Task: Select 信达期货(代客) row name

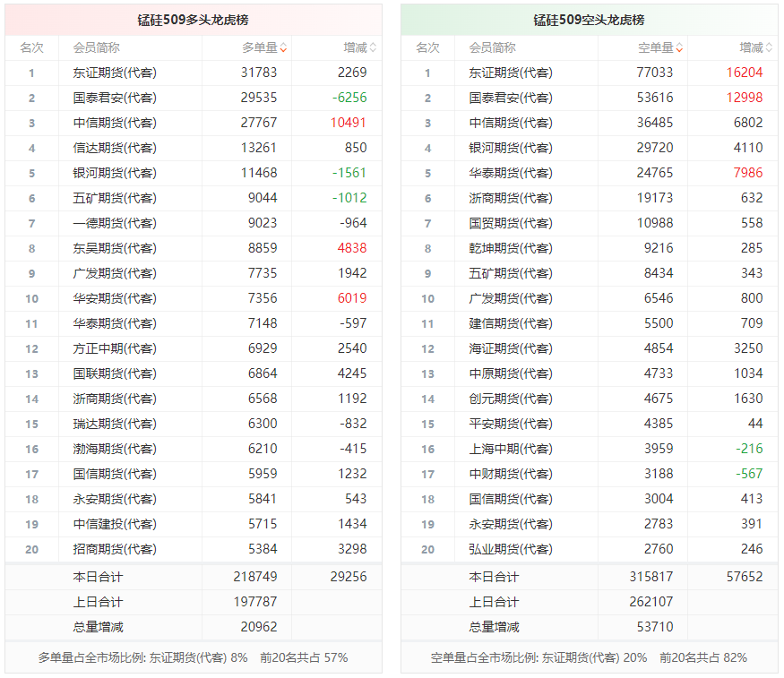Action: coord(115,148)
